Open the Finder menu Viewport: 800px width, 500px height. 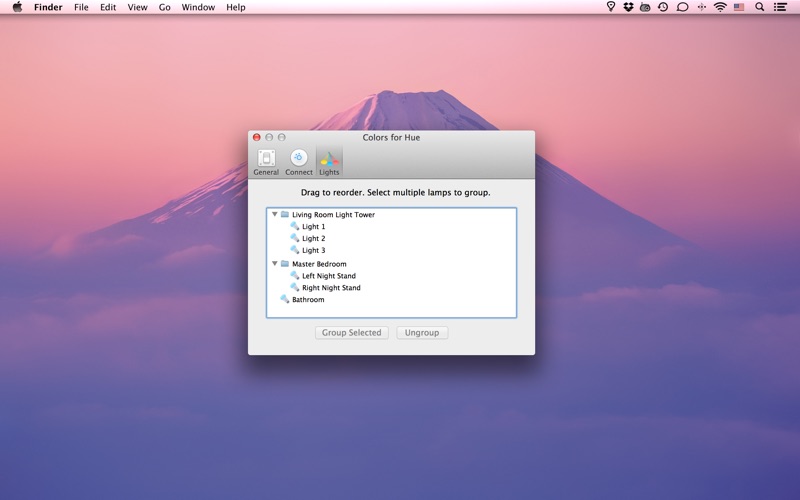(x=48, y=7)
